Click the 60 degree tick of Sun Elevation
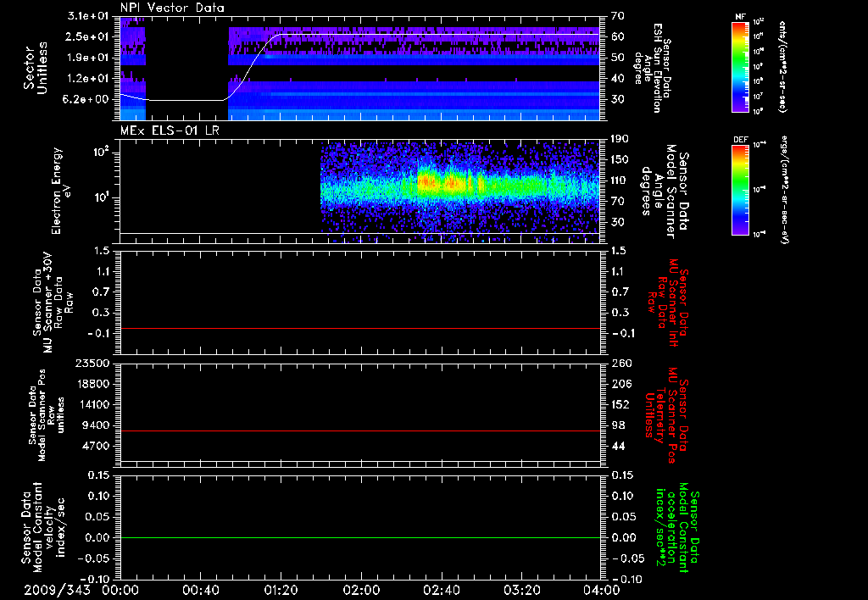 click(617, 36)
